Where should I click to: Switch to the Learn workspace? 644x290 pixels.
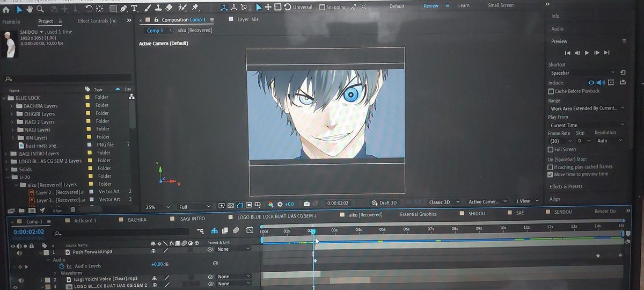pos(464,5)
